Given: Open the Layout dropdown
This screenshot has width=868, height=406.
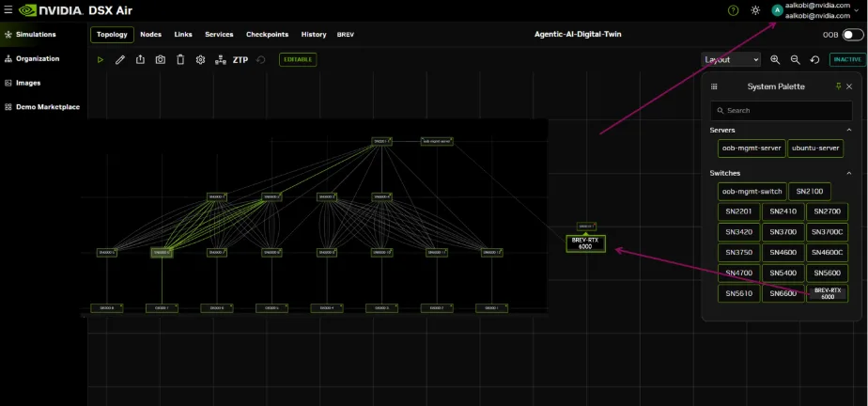Looking at the screenshot, I should pos(731,60).
